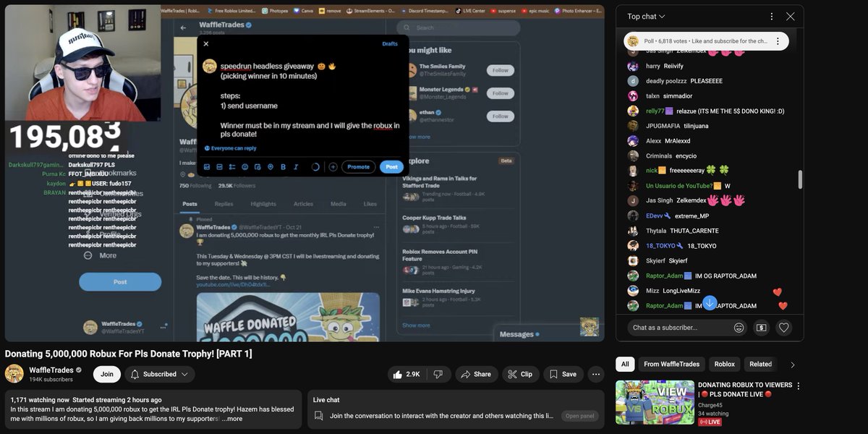This screenshot has height=434, width=868.
Task: Open the chat emoji picker
Action: click(x=739, y=328)
